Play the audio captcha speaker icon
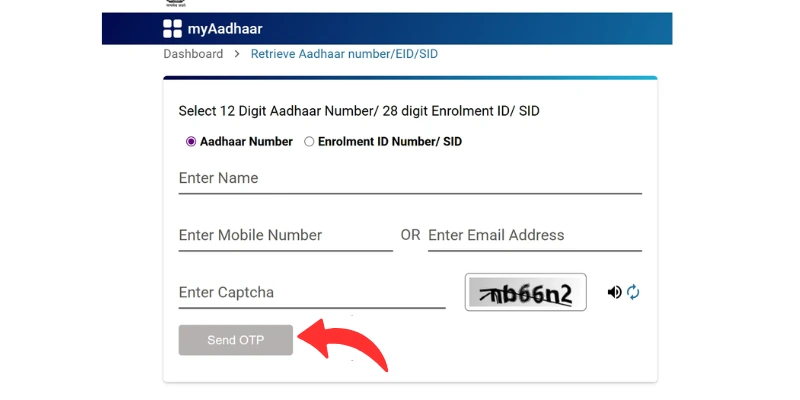This screenshot has height=400, width=800. coord(614,292)
